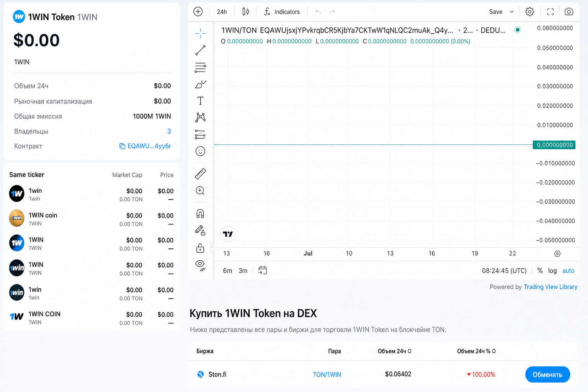Click the Market Cap column header
The height and width of the screenshot is (392, 588).
tap(127, 175)
